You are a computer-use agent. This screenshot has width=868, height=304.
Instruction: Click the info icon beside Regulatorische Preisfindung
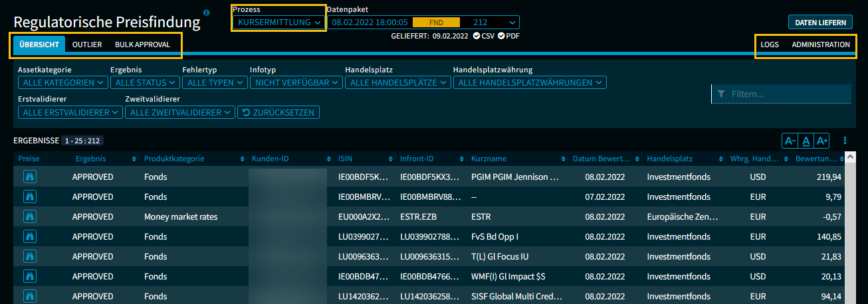[206, 13]
